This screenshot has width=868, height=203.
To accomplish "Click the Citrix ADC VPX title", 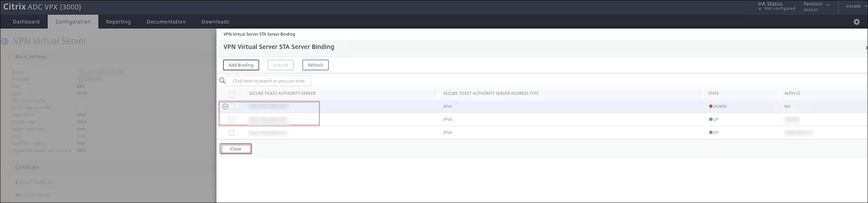I will [x=42, y=7].
